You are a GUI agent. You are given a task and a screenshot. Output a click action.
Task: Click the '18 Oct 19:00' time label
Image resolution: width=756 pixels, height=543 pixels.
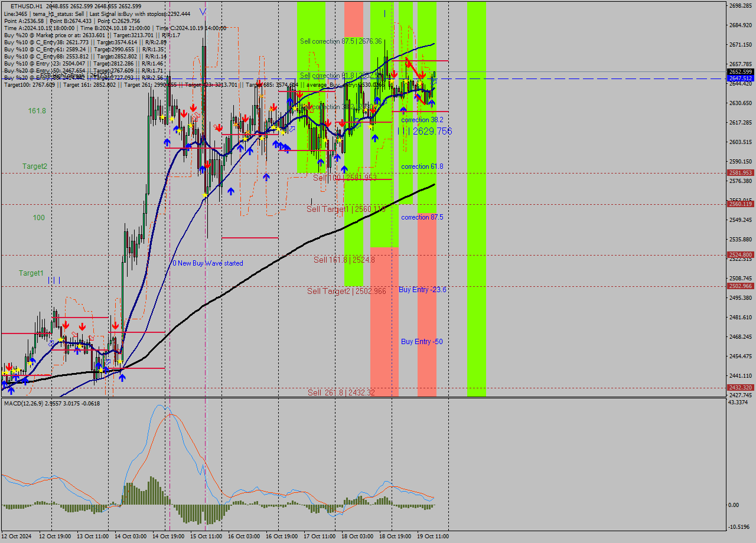(x=395, y=537)
